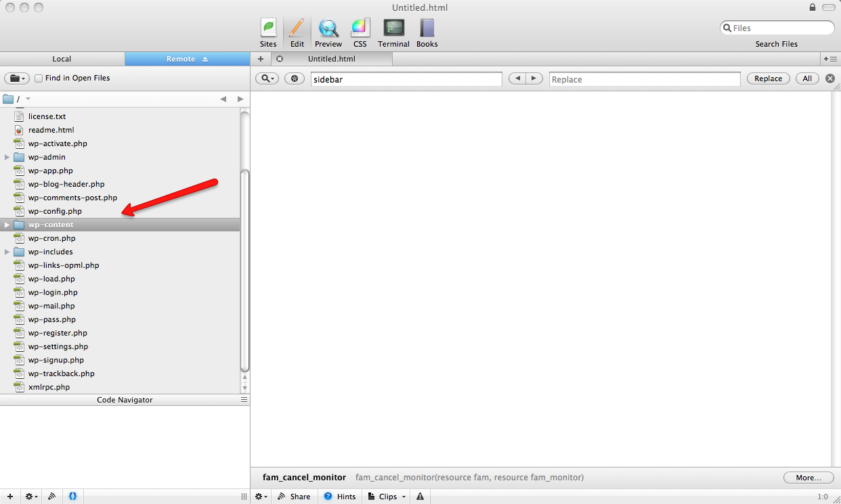Expand the wp-content folder
This screenshot has height=504, width=841.
(x=7, y=225)
